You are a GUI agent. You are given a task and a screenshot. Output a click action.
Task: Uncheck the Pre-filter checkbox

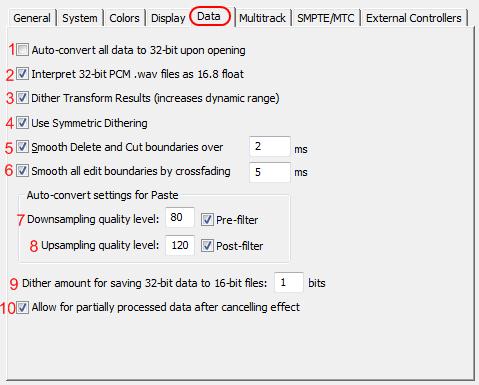coord(207,220)
